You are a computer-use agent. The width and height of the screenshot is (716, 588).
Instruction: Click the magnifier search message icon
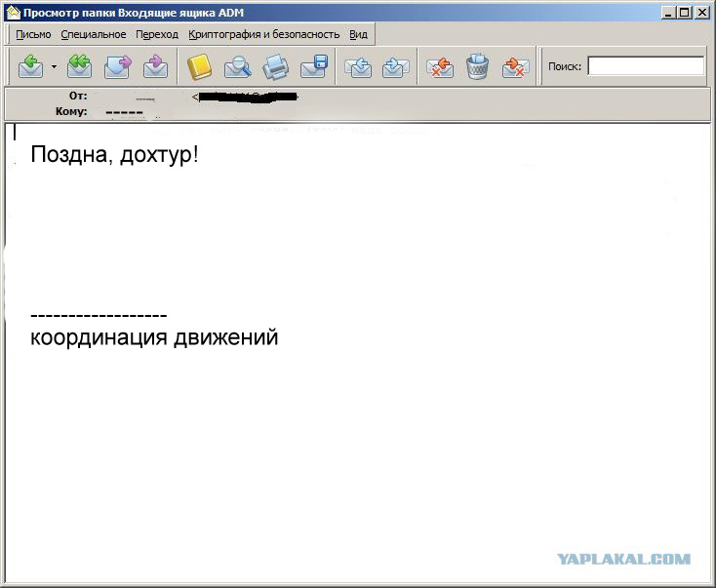[x=237, y=66]
